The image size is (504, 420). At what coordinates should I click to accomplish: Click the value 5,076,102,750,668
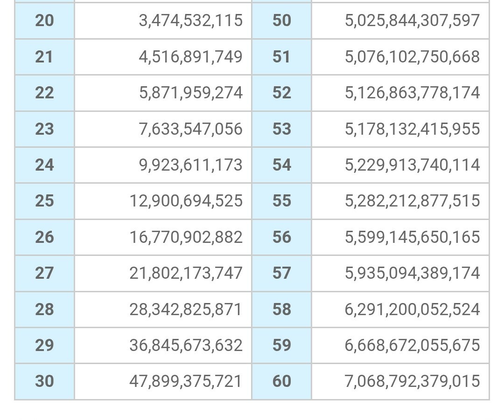412,57
